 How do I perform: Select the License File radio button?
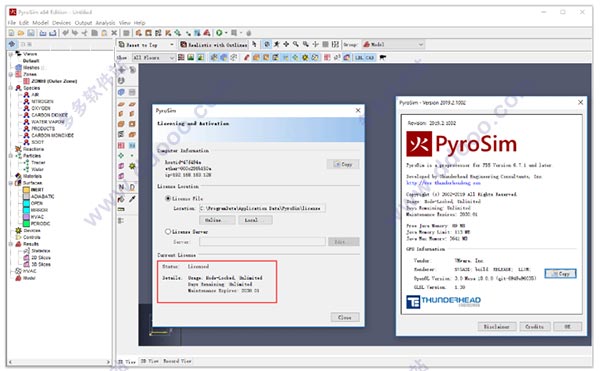click(x=168, y=199)
